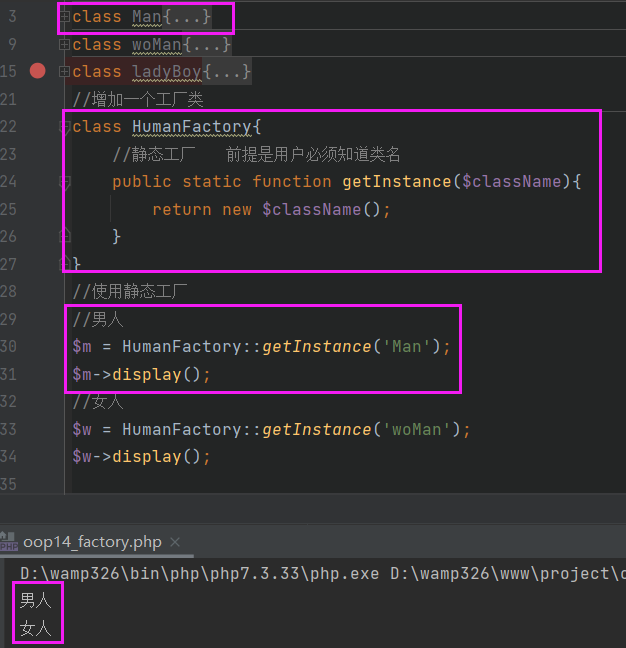The height and width of the screenshot is (648, 626).
Task: Click the folded {...} after class Man
Action: (x=186, y=17)
